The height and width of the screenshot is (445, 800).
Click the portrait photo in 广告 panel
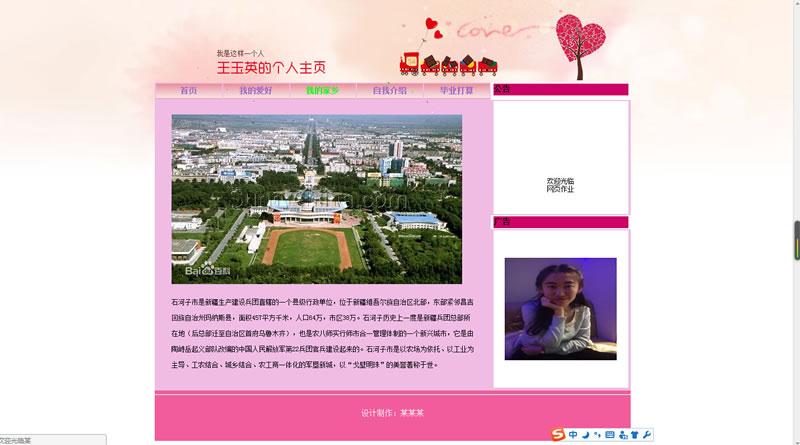[560, 308]
